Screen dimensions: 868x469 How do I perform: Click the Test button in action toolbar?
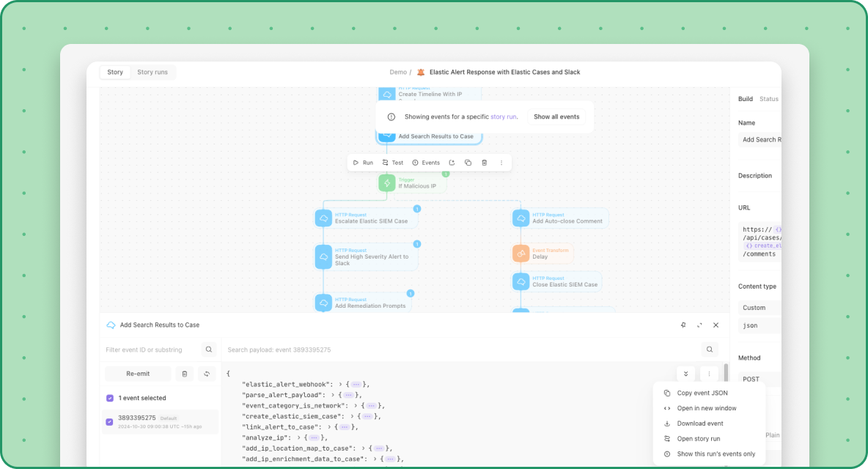tap(392, 163)
